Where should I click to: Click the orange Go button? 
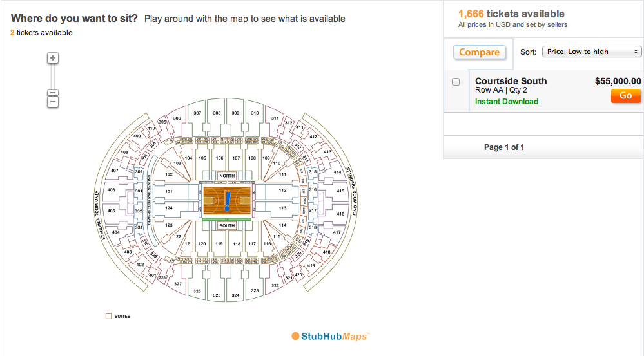625,95
